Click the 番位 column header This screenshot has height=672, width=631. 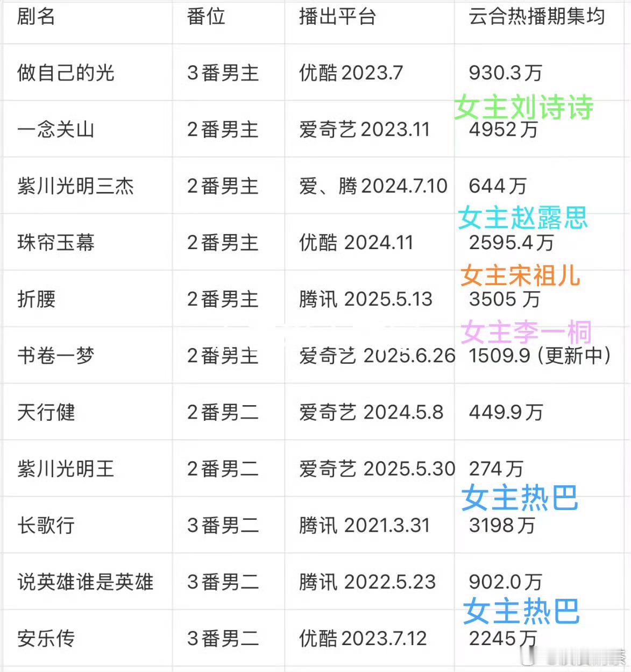coord(206,17)
